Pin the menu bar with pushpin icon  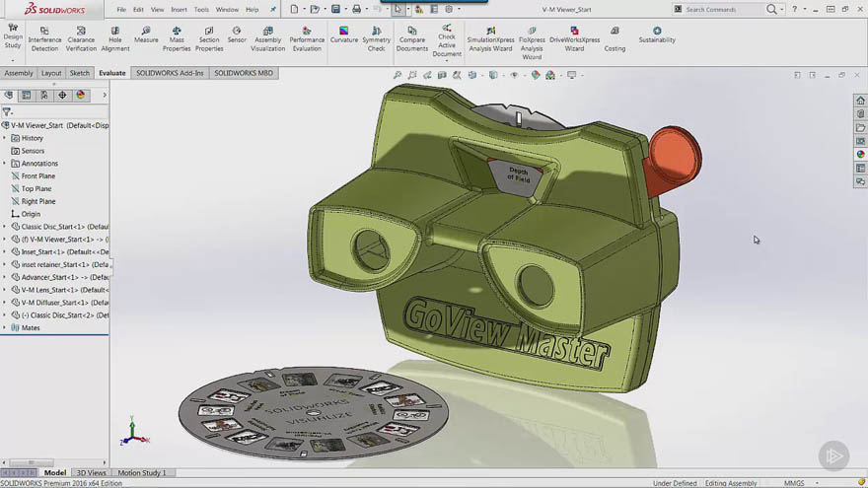273,10
